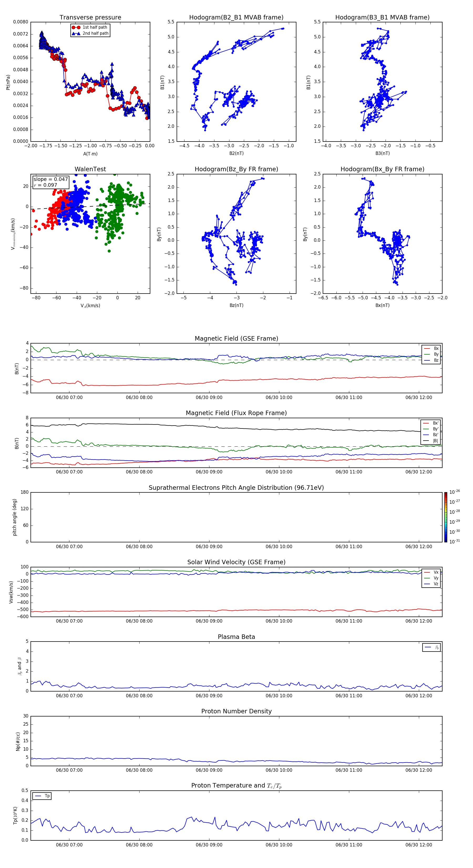Image resolution: width=473 pixels, height=868 pixels.
Task: Click the "10^-31" colorbar tick label
Action: click(x=455, y=542)
